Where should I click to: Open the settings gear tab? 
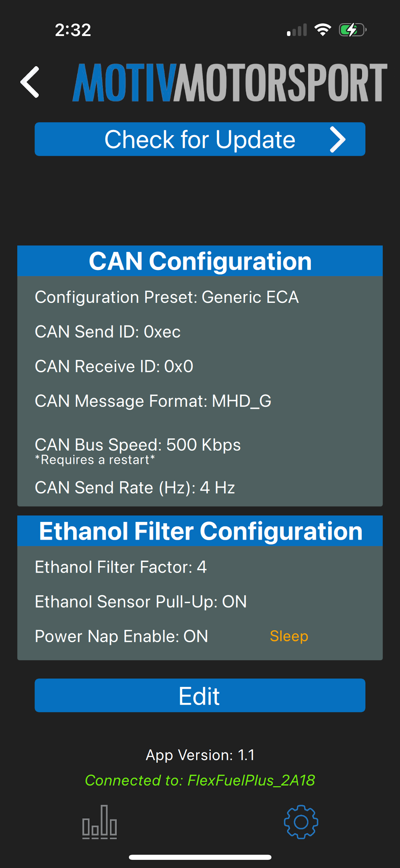pyautogui.click(x=301, y=821)
